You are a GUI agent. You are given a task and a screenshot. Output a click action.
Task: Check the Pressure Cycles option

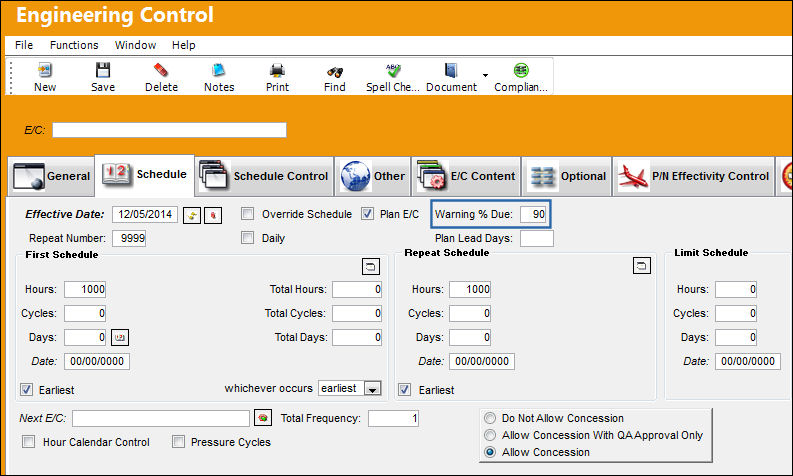pos(178,442)
